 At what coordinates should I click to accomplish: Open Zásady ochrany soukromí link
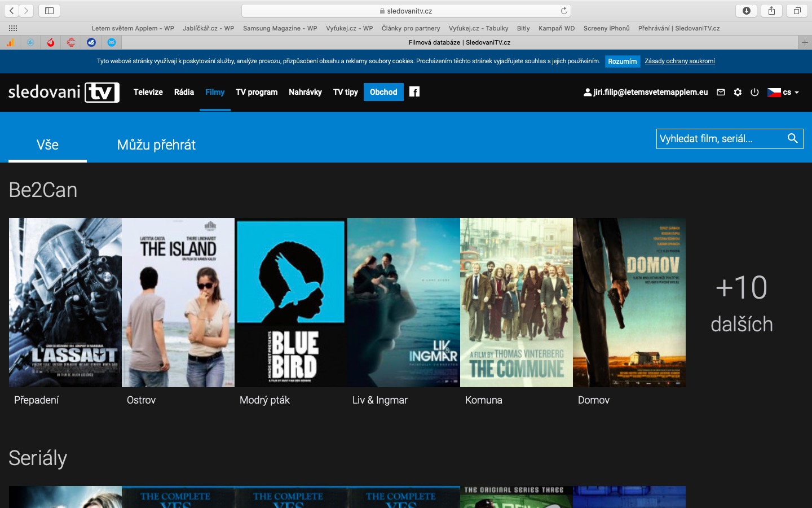click(x=680, y=61)
